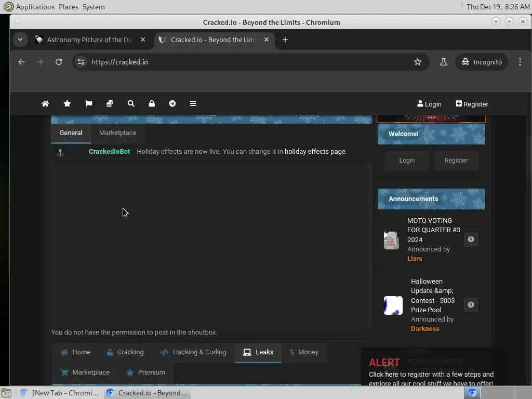Open a new tab with plus button

click(x=285, y=39)
